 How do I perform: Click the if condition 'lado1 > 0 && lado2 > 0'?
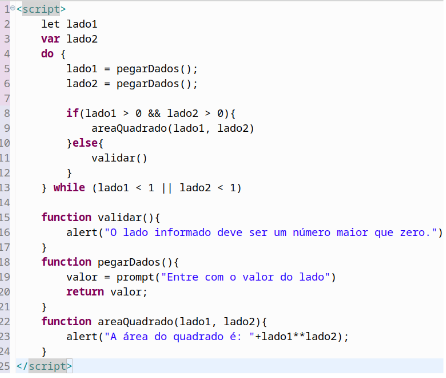pyautogui.click(x=154, y=113)
